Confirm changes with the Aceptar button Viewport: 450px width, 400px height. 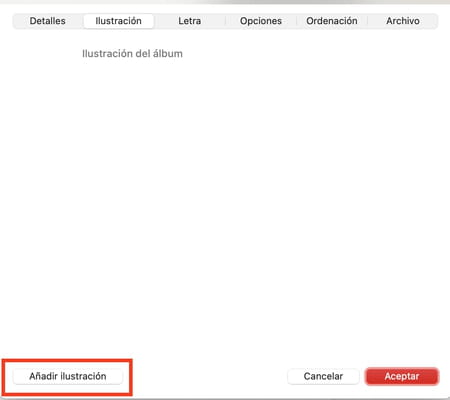tap(402, 376)
